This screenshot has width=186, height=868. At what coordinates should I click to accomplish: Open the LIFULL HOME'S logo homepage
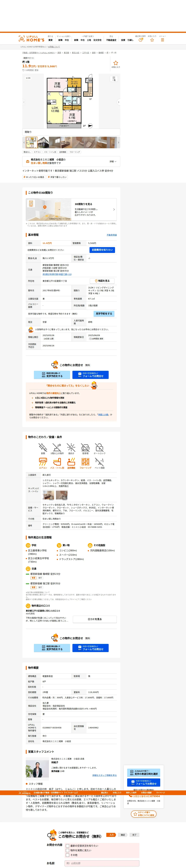coord(31,39)
